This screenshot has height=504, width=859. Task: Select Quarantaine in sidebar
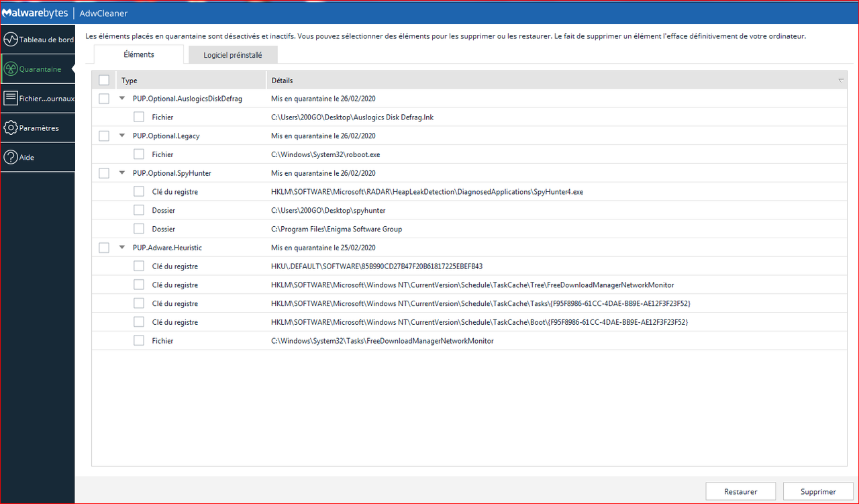37,69
